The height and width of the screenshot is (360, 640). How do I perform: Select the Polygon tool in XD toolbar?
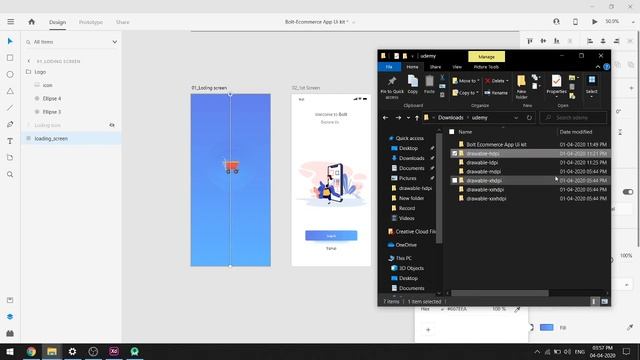click(10, 91)
